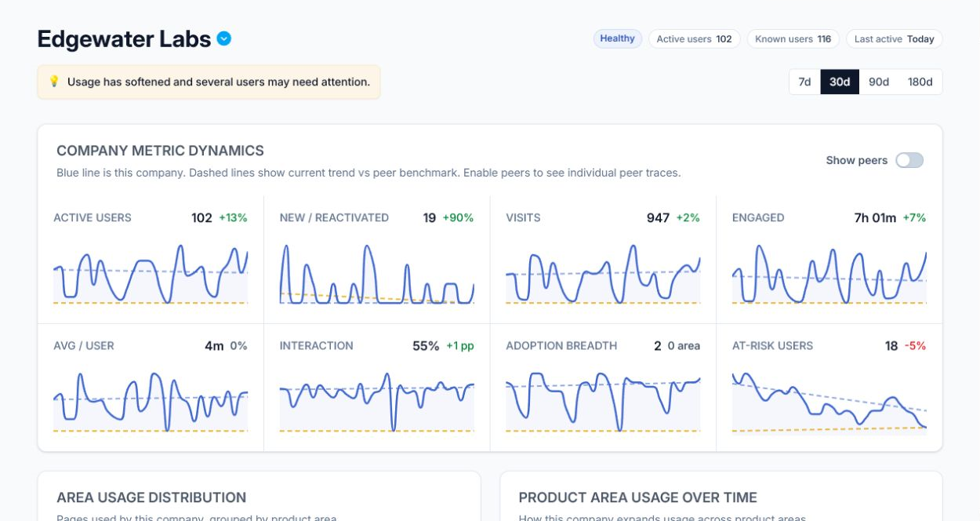This screenshot has height=521, width=980.
Task: Select the 7d time range
Action: (x=804, y=82)
